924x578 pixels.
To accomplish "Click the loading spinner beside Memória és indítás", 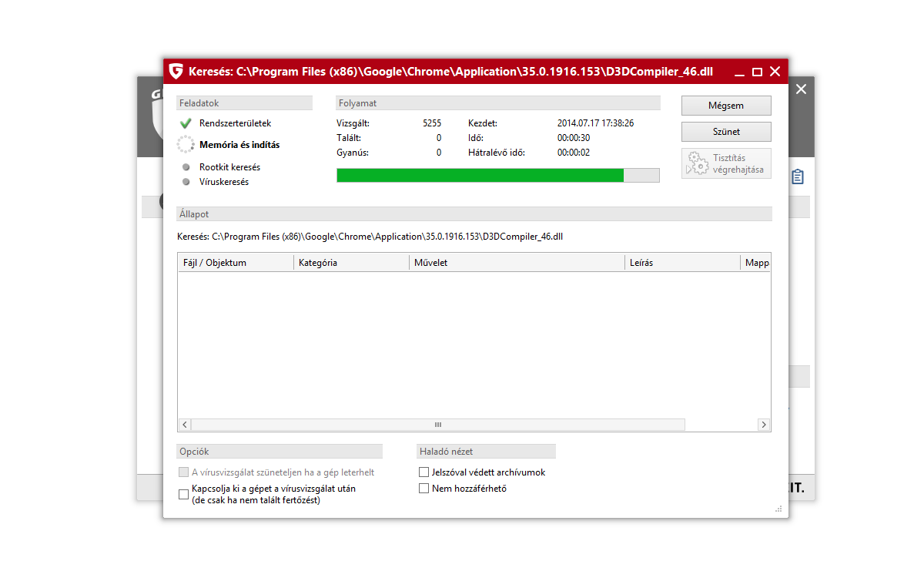I will (185, 144).
